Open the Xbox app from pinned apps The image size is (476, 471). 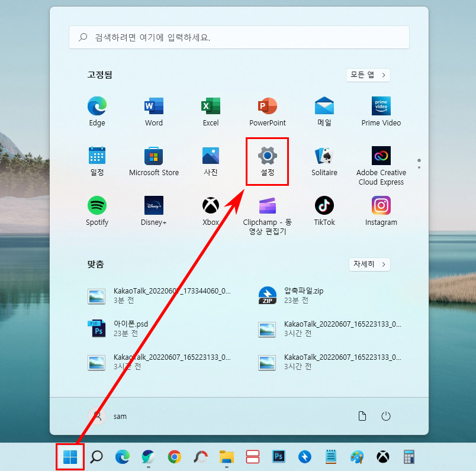pyautogui.click(x=210, y=208)
